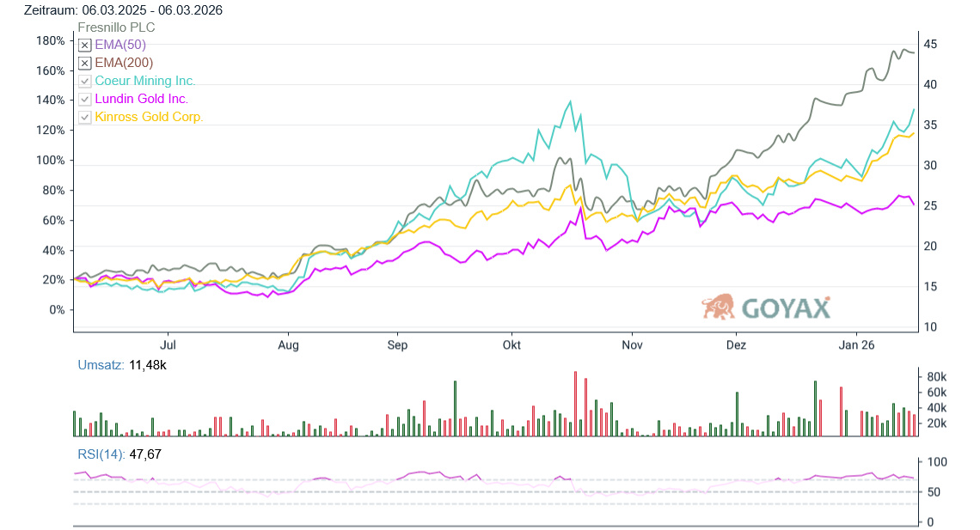
Task: Uncheck the Coeur Mining Inc. checkbox
Action: point(84,82)
